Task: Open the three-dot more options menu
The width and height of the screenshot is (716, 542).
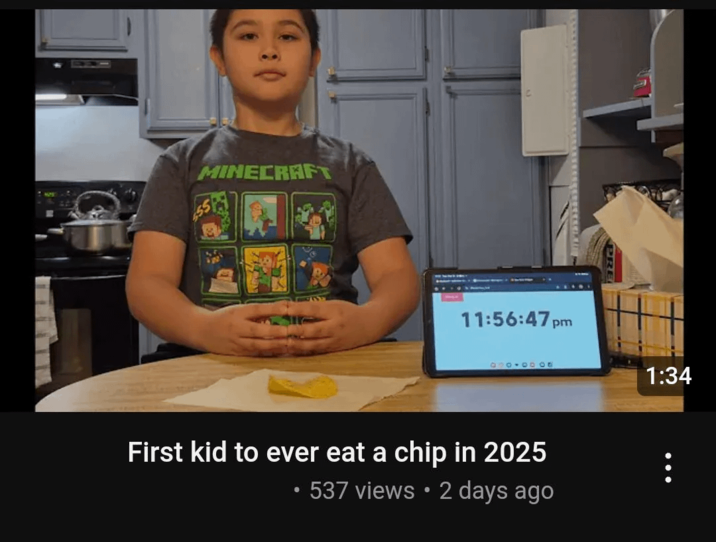Action: pyautogui.click(x=668, y=467)
